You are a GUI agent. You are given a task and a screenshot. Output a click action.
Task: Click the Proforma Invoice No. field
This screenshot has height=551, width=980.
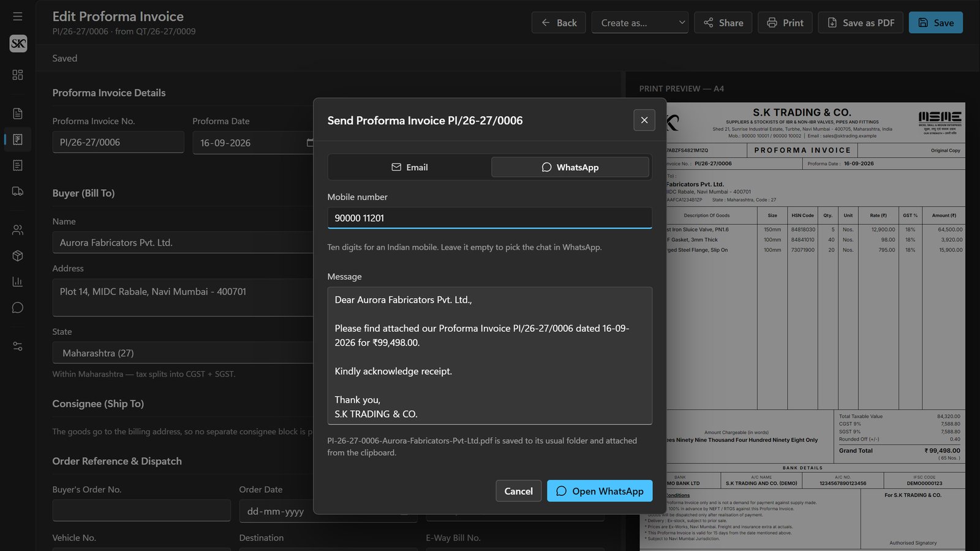118,142
